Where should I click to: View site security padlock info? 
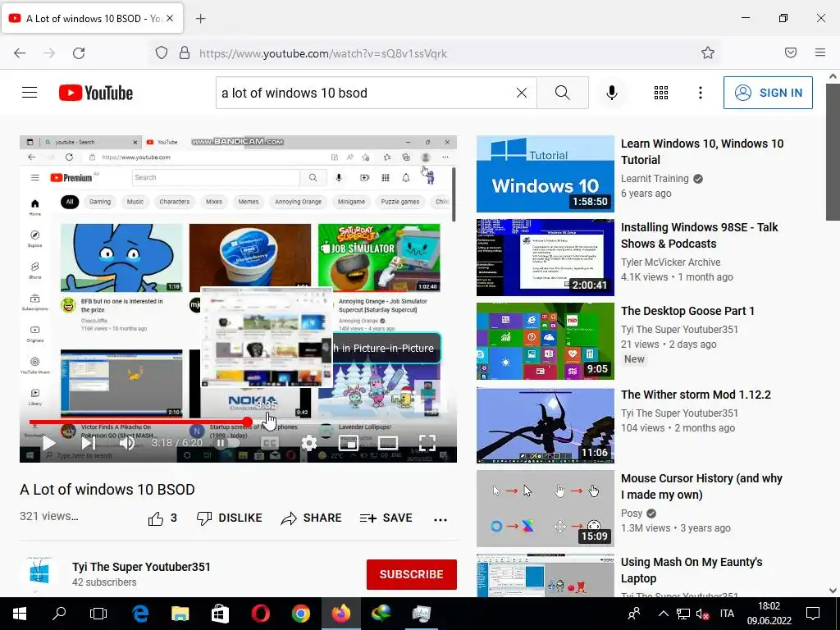(185, 52)
